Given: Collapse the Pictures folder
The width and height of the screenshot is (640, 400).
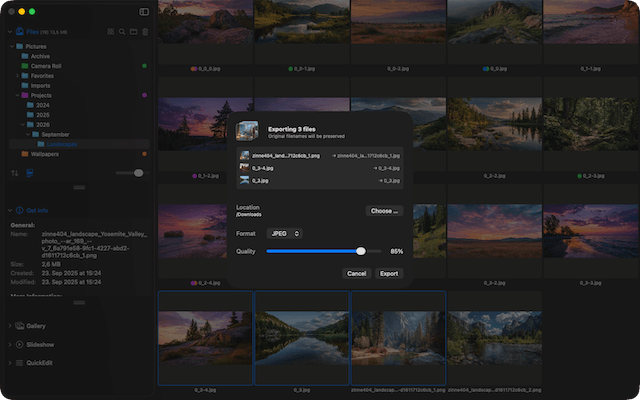Looking at the screenshot, I should pos(10,47).
